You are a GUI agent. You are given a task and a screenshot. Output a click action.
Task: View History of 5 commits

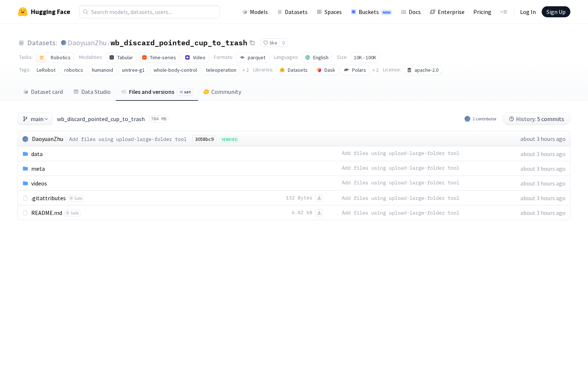[536, 119]
